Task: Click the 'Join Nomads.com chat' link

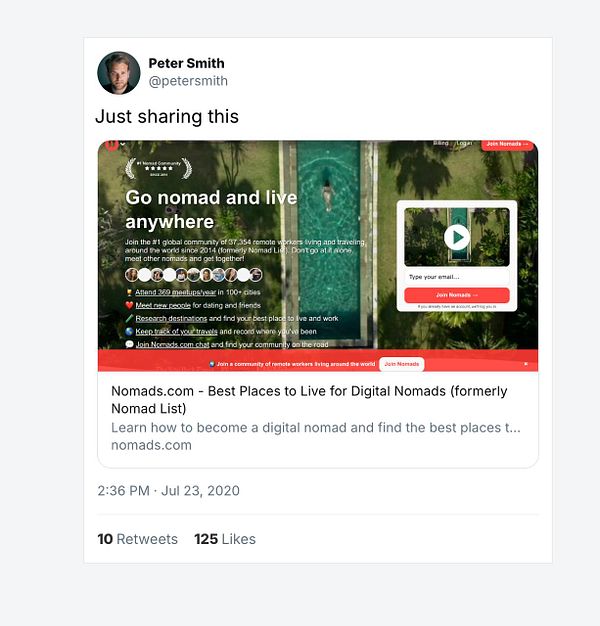Action: tap(172, 345)
